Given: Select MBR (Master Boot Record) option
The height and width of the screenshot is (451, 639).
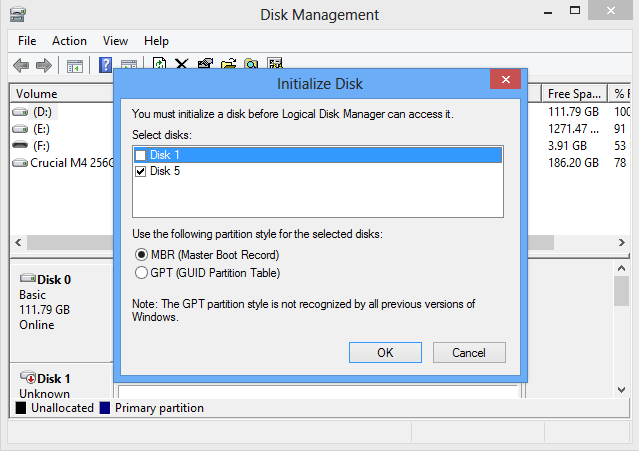Looking at the screenshot, I should pos(141,255).
